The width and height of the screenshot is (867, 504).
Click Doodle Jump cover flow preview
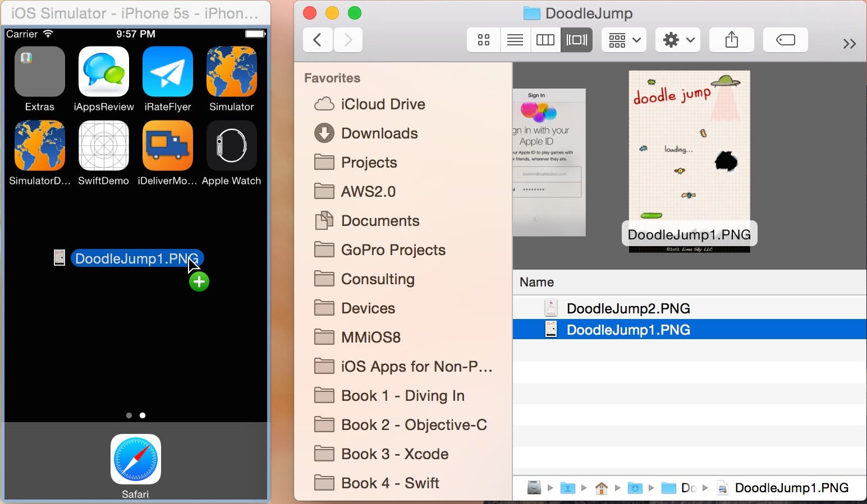[689, 161]
